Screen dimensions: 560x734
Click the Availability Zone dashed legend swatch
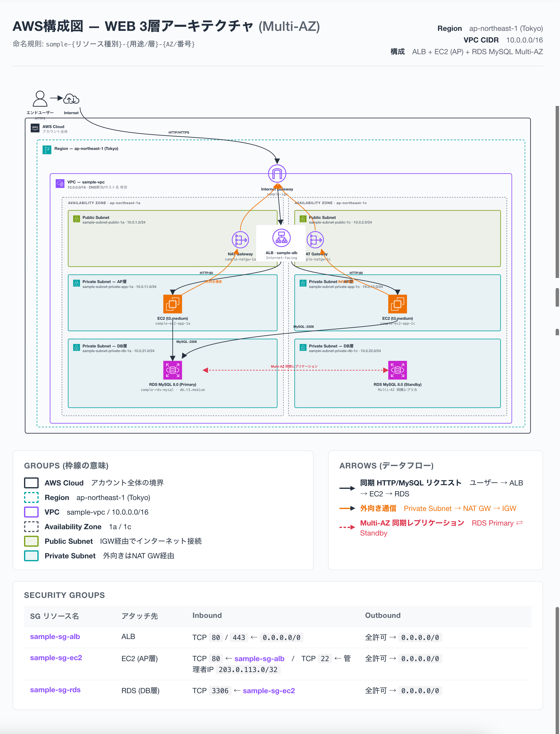pos(31,527)
